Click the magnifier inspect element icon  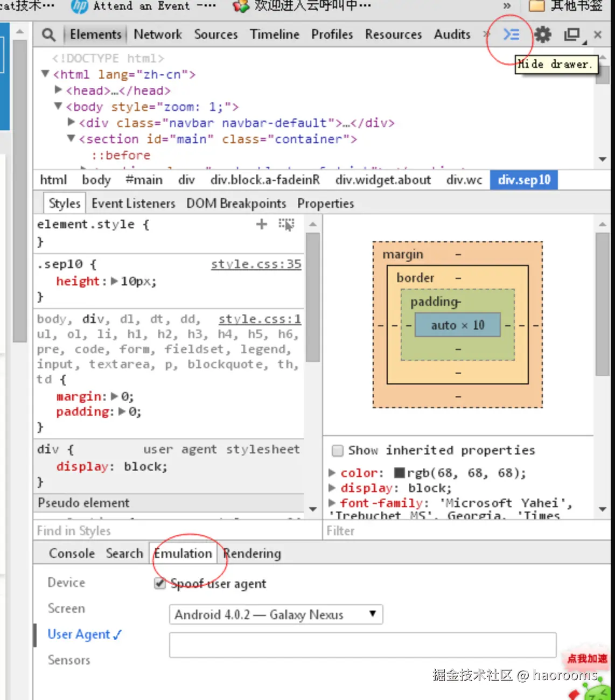coord(48,35)
